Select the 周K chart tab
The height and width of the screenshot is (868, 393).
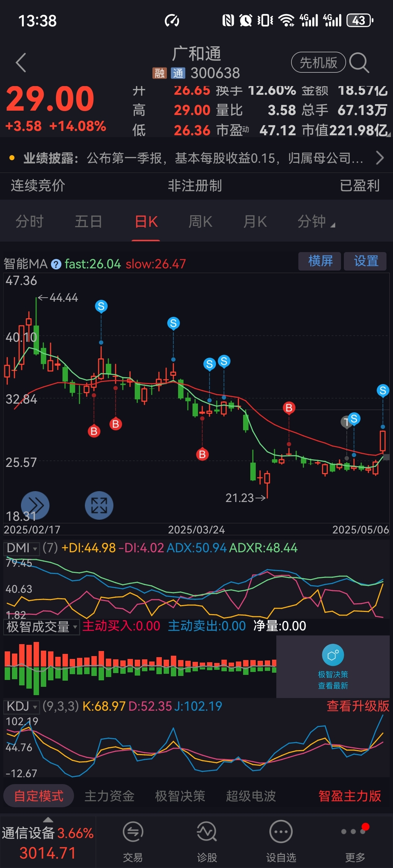(200, 221)
